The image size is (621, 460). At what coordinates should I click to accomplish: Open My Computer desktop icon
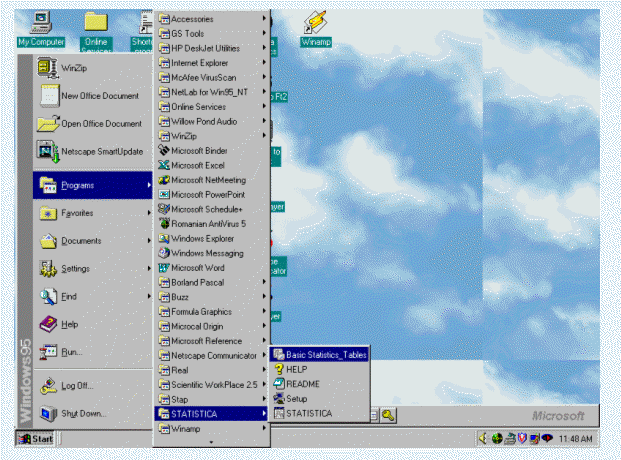point(41,29)
